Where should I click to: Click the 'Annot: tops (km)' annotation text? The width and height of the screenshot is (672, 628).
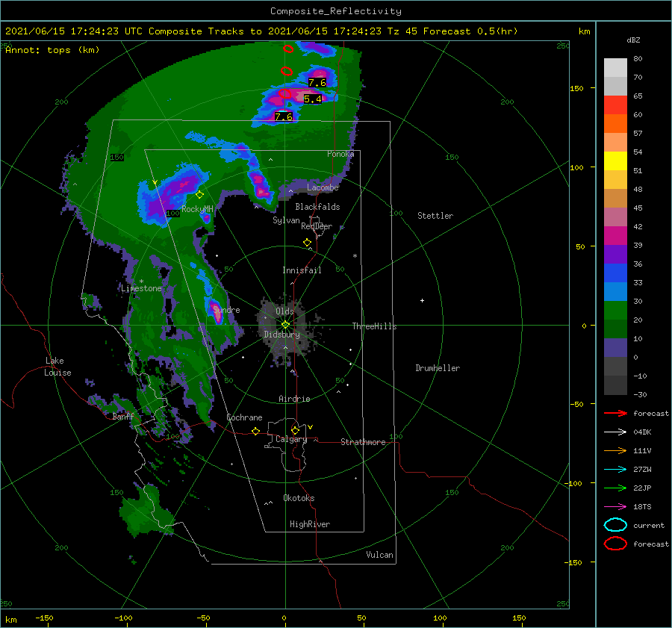click(x=52, y=50)
